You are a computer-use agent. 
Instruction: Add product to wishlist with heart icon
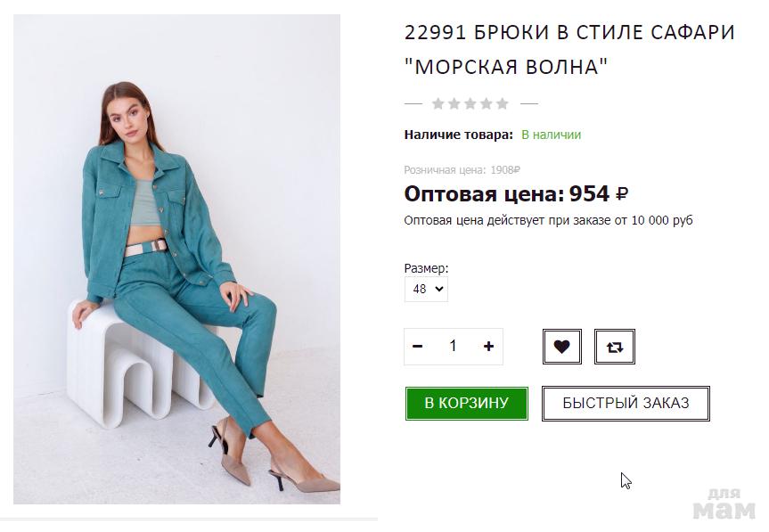(x=562, y=347)
